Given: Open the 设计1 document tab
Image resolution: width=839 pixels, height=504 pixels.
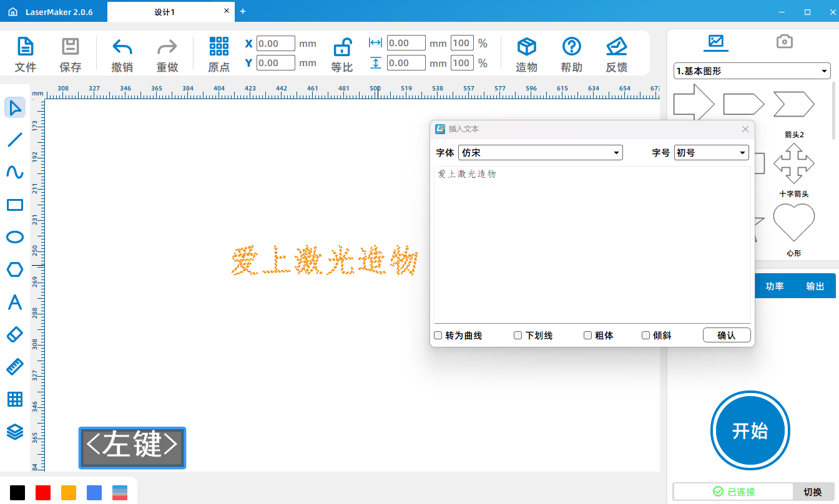Looking at the screenshot, I should tap(165, 12).
